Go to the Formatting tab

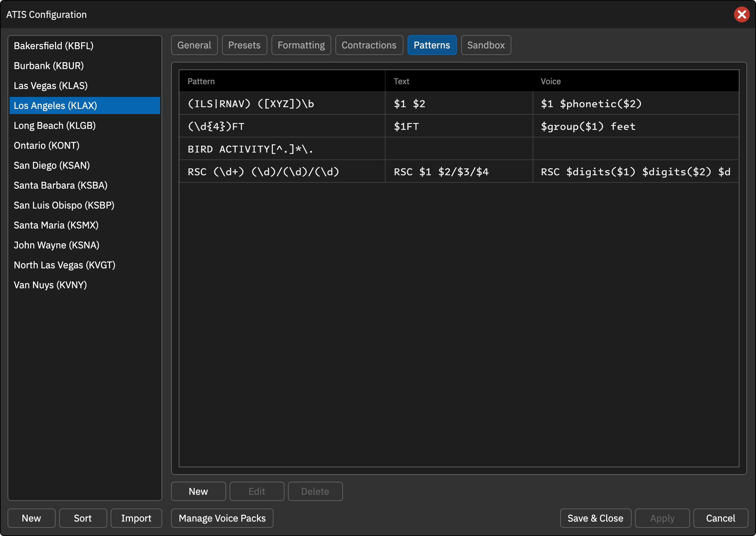[301, 45]
